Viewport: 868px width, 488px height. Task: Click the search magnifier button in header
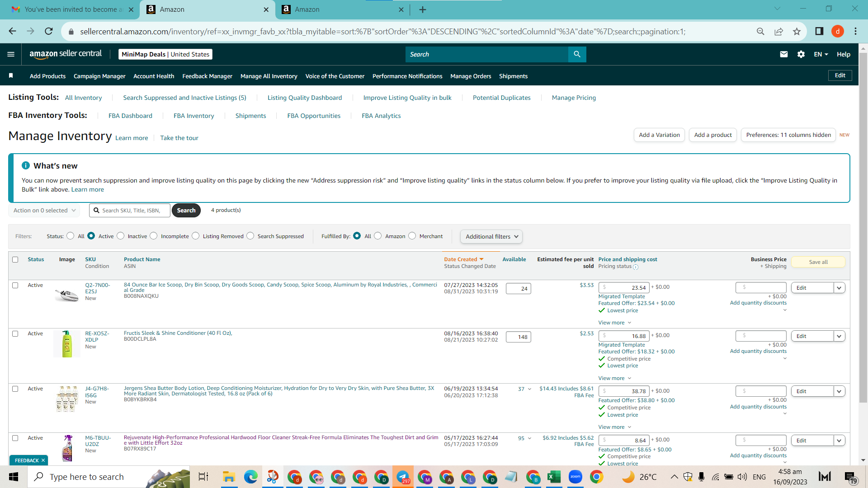click(x=577, y=54)
